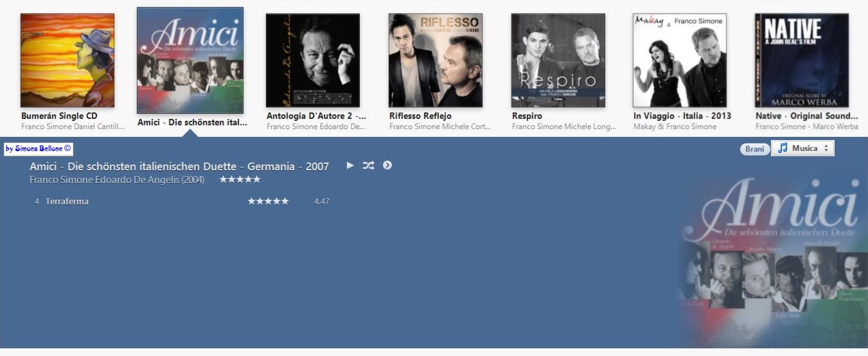This screenshot has width=868, height=356.
Task: Click the Respiro album title
Action: pyautogui.click(x=527, y=116)
